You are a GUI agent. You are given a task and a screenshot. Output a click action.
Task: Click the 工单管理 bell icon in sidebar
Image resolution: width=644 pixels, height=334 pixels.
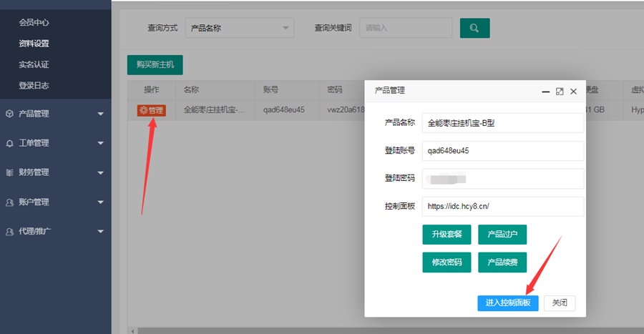click(x=9, y=143)
